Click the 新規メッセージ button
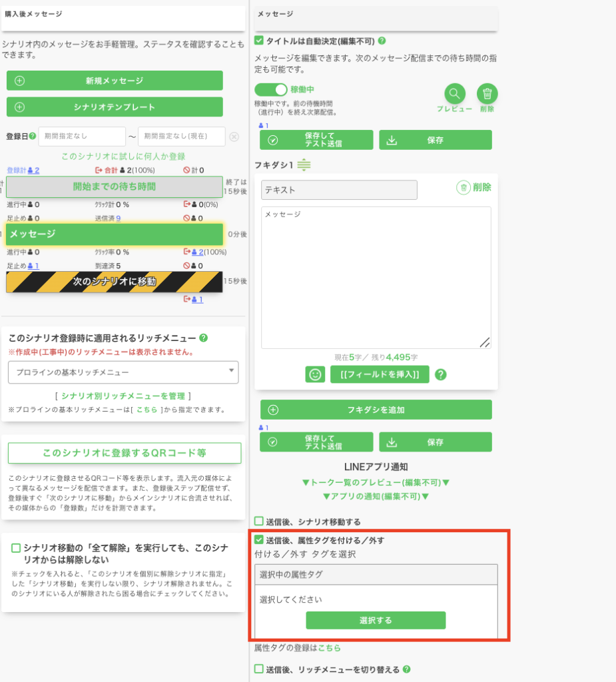Screen dimensions: 616x682 click(x=115, y=81)
